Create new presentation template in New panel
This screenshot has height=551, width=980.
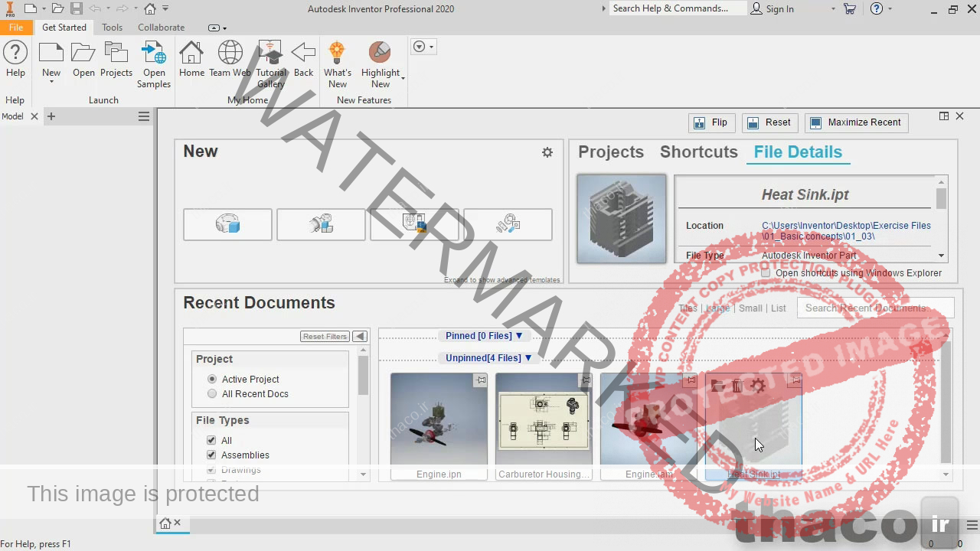[x=508, y=224]
